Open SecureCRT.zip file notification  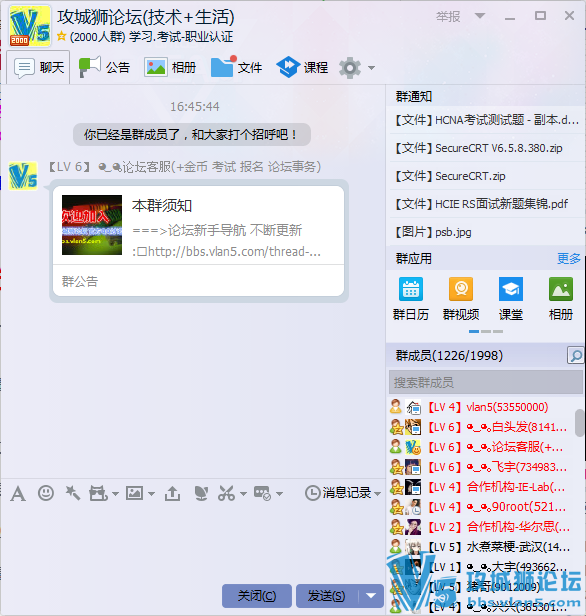click(487, 176)
